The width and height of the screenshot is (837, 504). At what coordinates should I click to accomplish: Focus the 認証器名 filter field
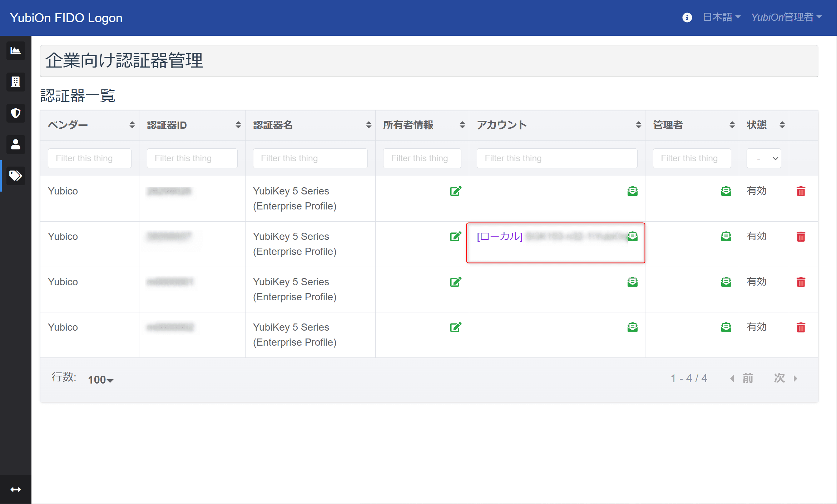(x=310, y=158)
